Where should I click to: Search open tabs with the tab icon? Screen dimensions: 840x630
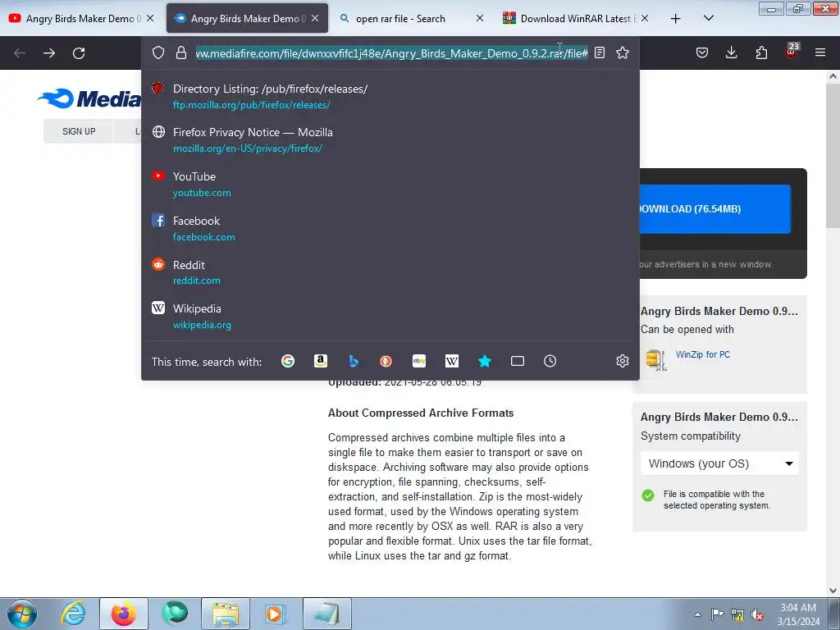point(518,361)
